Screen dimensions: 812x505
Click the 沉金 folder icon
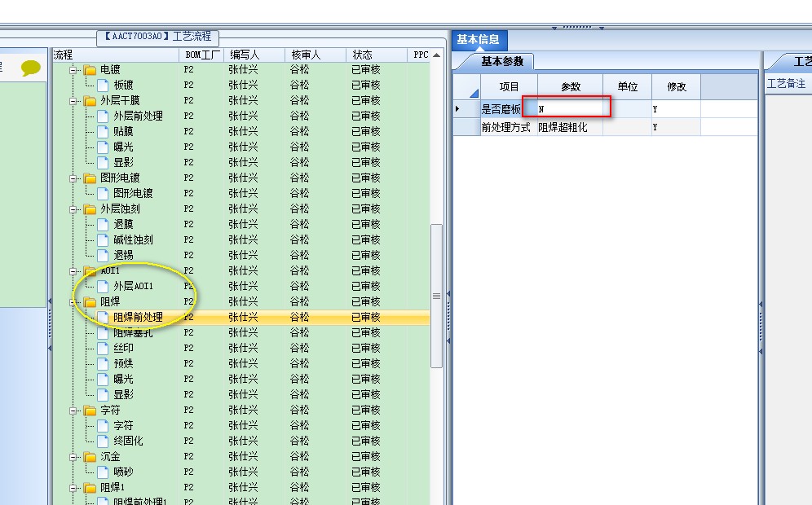(x=90, y=457)
